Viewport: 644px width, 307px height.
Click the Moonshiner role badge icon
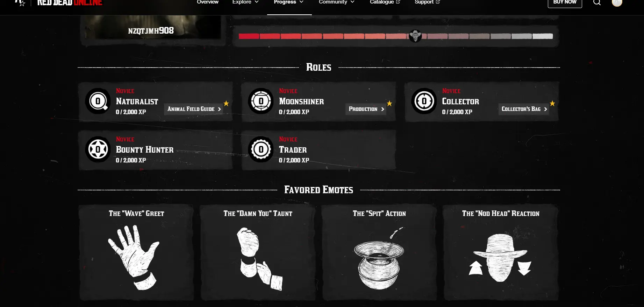(261, 101)
